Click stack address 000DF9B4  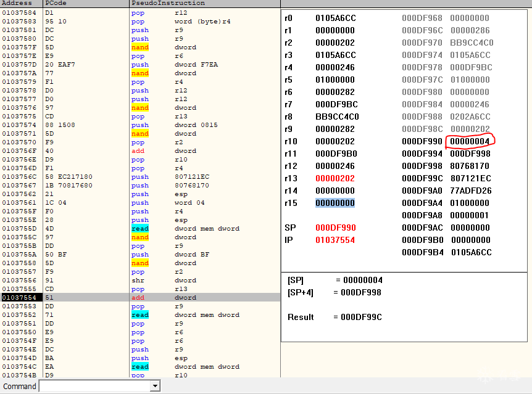[422, 252]
